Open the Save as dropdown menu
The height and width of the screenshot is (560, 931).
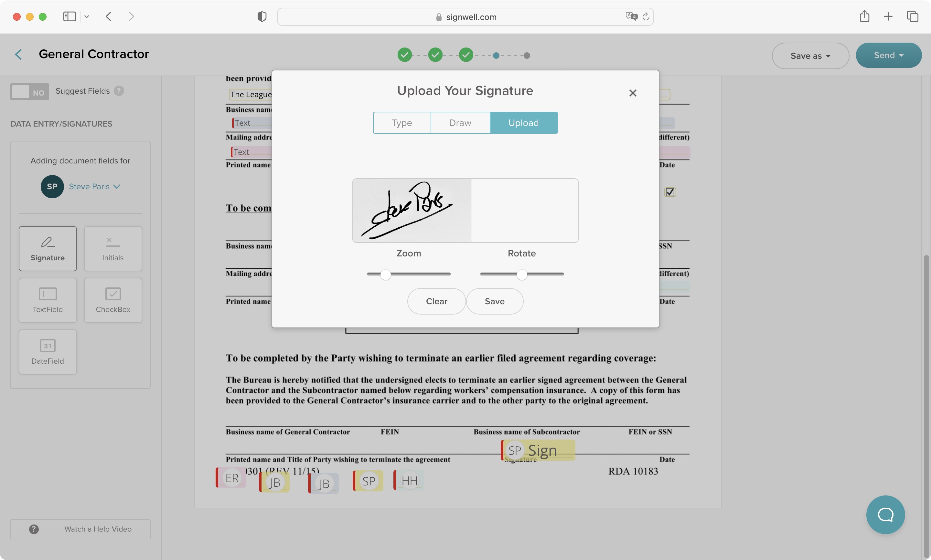[x=809, y=55]
